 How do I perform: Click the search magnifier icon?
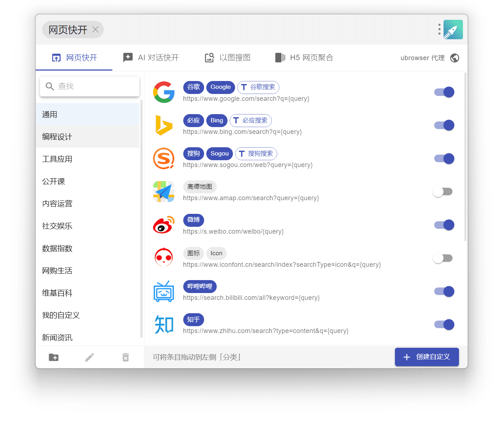coord(50,86)
